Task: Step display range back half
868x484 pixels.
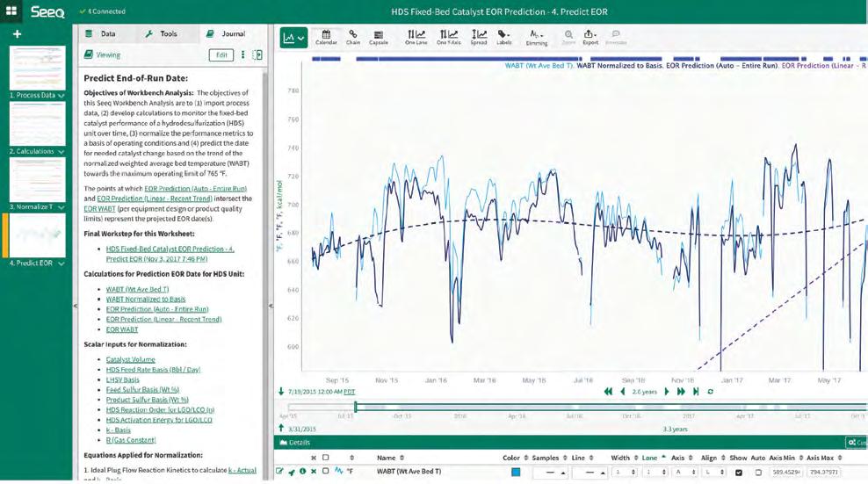Action: 623,392
